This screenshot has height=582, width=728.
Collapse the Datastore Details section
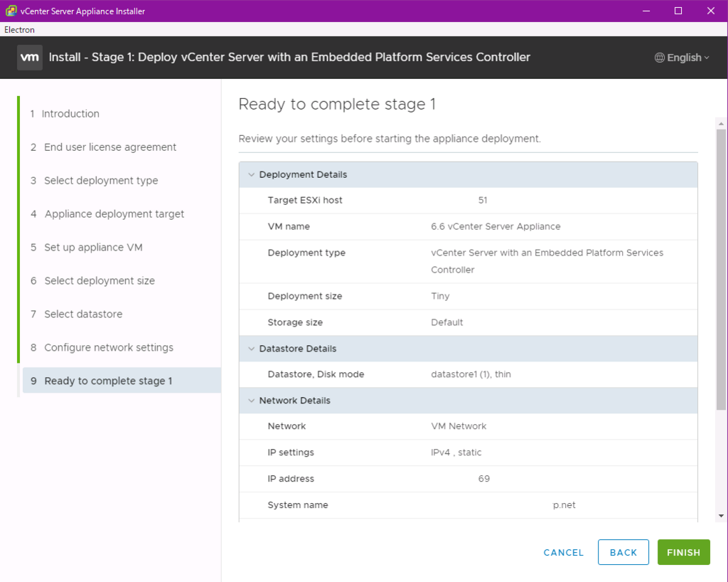251,349
